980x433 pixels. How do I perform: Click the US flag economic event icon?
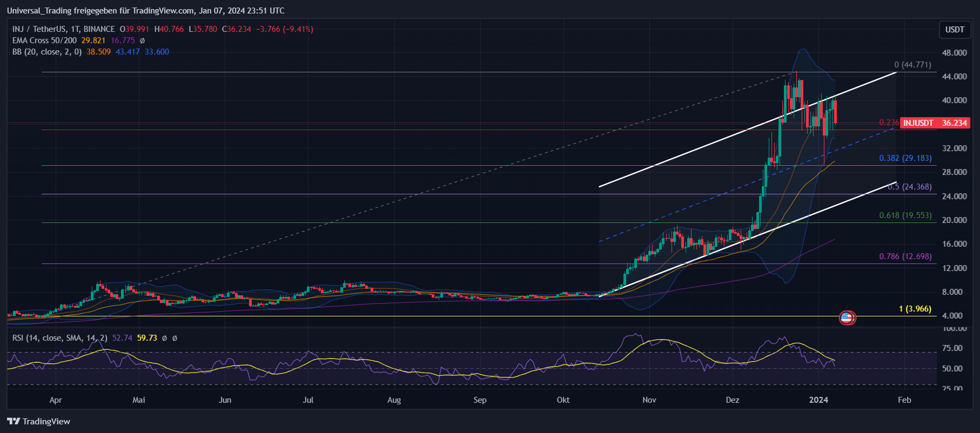(x=847, y=318)
